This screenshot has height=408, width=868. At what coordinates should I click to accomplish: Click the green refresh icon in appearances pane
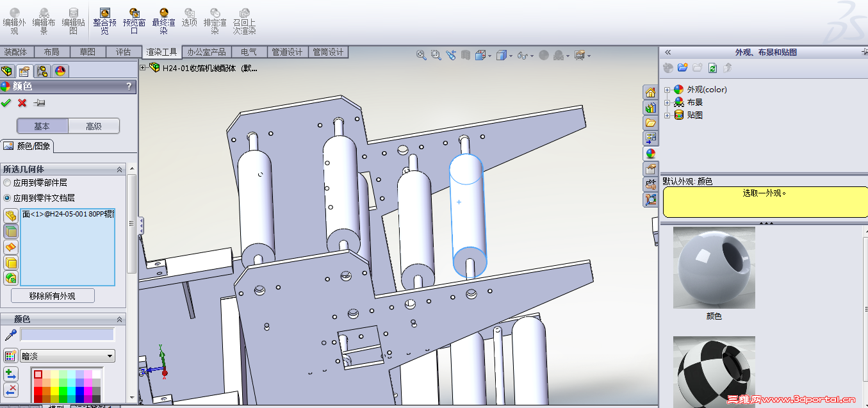(x=712, y=67)
